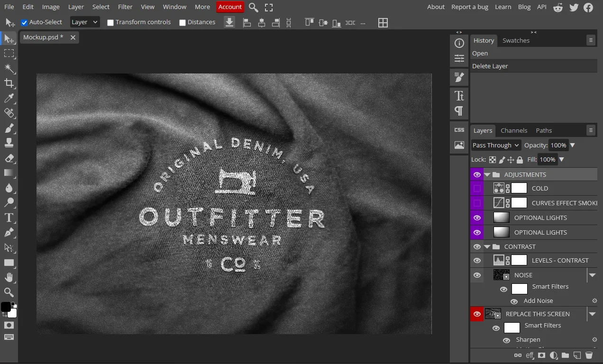This screenshot has height=364, width=603.
Task: Open the Fill slider arrow
Action: [x=561, y=159]
